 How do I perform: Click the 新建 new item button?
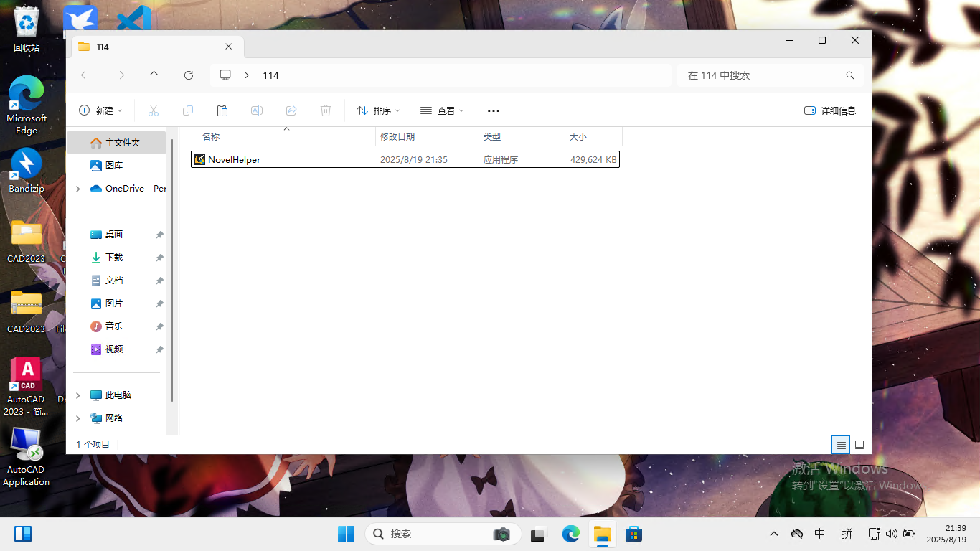click(x=100, y=110)
